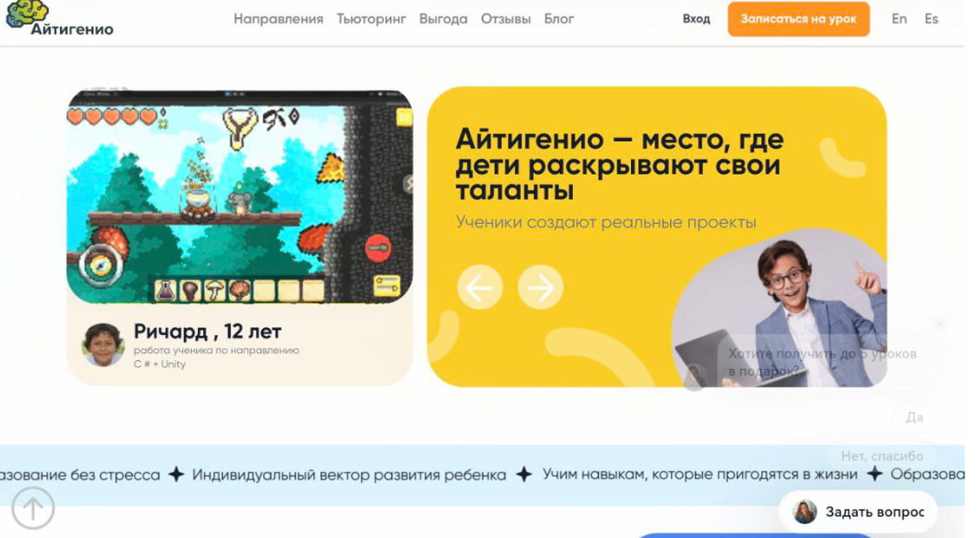980x538 pixels.
Task: Click Richard's round profile photo
Action: click(x=103, y=344)
